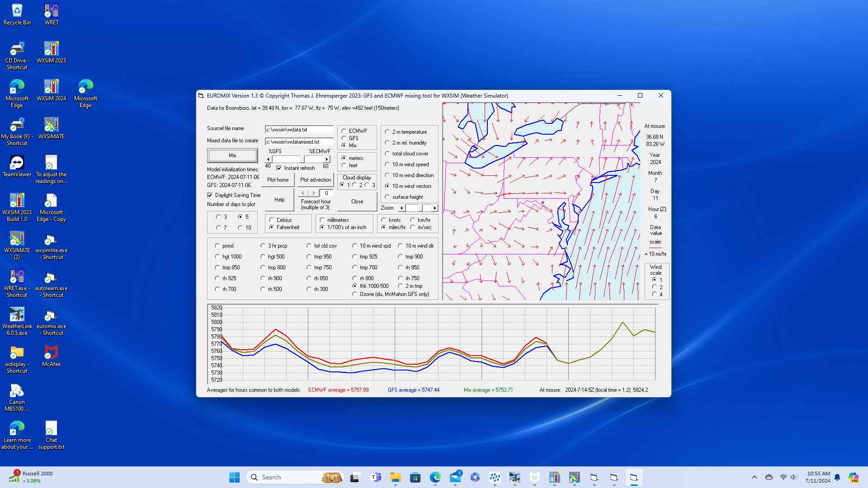Choose feet for height units
Image resolution: width=868 pixels, height=488 pixels.
point(344,165)
